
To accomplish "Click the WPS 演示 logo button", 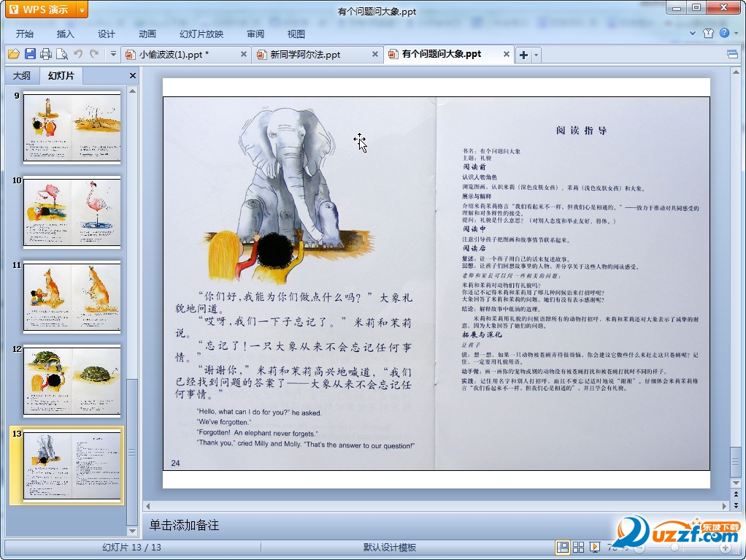I will [41, 9].
